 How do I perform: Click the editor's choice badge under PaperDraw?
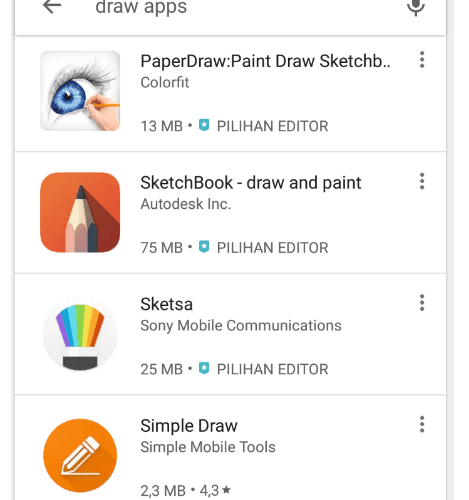click(263, 126)
